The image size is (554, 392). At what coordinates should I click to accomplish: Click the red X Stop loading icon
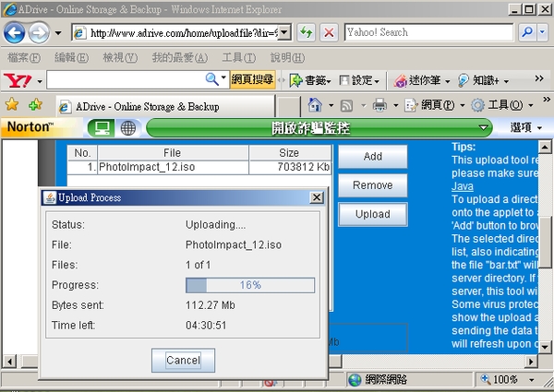pyautogui.click(x=329, y=33)
